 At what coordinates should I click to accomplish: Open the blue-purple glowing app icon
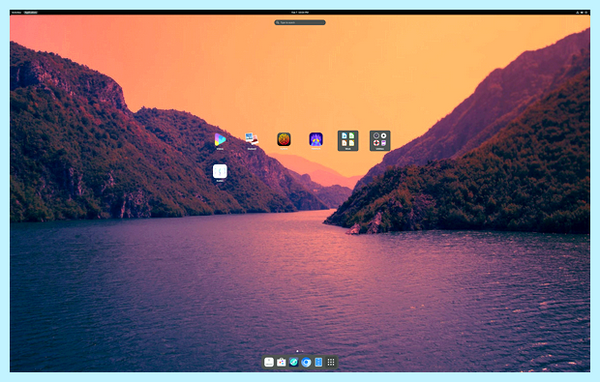316,139
